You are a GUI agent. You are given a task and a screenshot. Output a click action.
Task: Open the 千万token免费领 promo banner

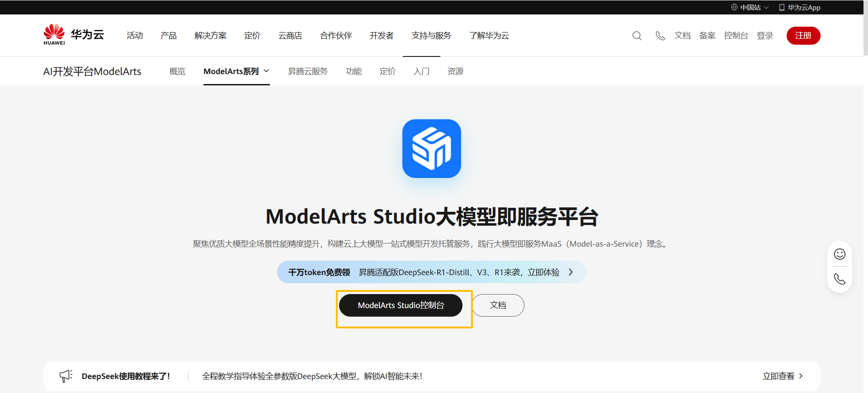click(x=431, y=272)
